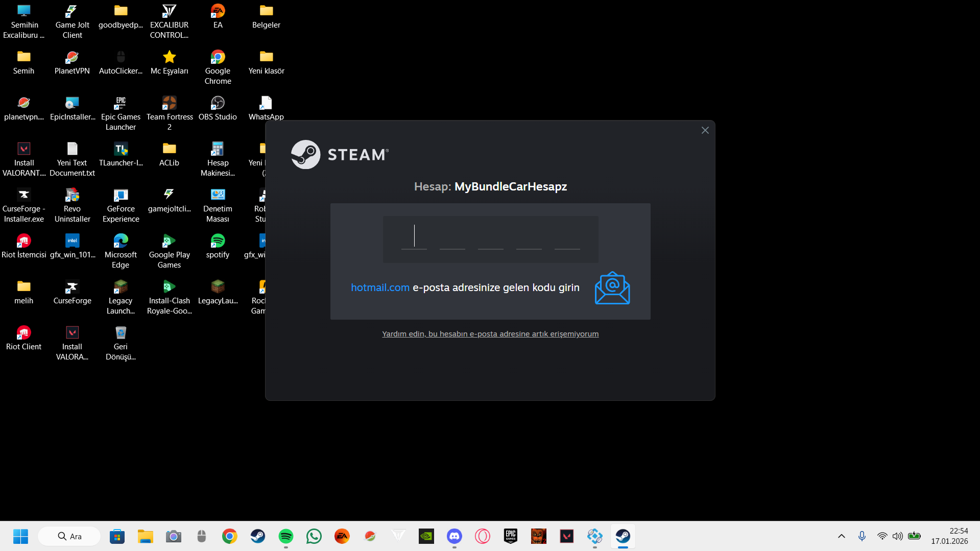This screenshot has height=551, width=980.
Task: Show hidden system tray icons
Action: click(x=842, y=536)
